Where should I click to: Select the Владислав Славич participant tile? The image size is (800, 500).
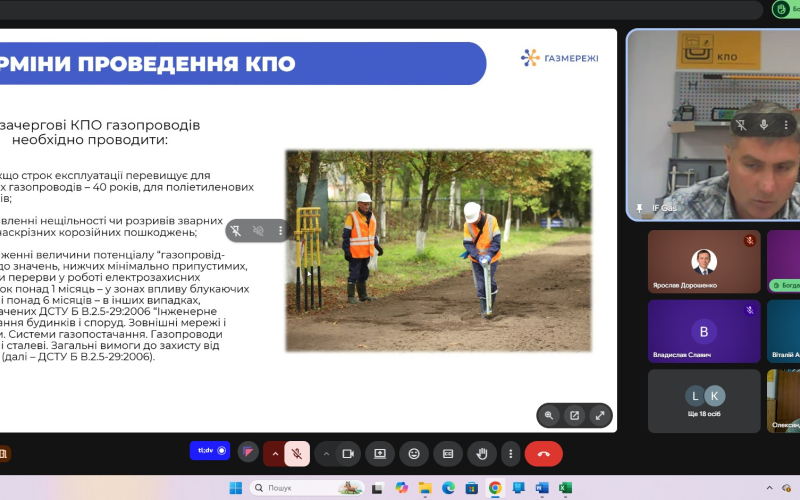[x=704, y=331]
